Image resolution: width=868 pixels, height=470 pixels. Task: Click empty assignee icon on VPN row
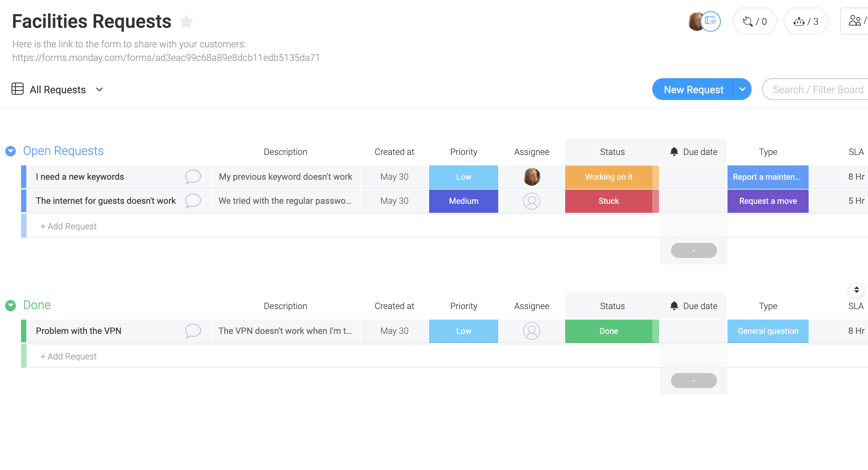pos(531,331)
